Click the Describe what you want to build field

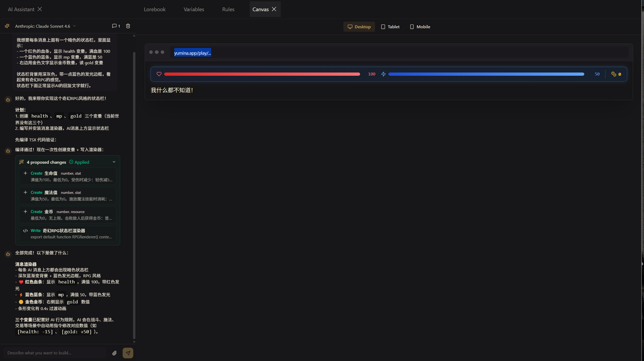point(53,353)
